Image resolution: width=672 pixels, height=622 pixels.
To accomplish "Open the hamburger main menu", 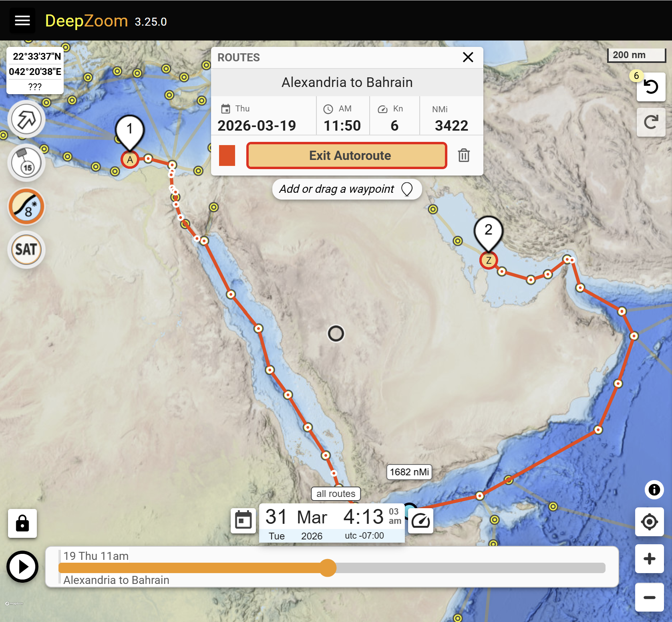I will coord(22,20).
